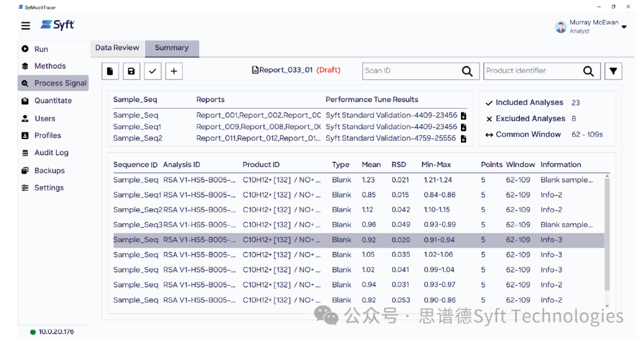Click Syft Standard Validation-4759-25556 text
Viewport: 644px width, 342px height.
point(391,138)
